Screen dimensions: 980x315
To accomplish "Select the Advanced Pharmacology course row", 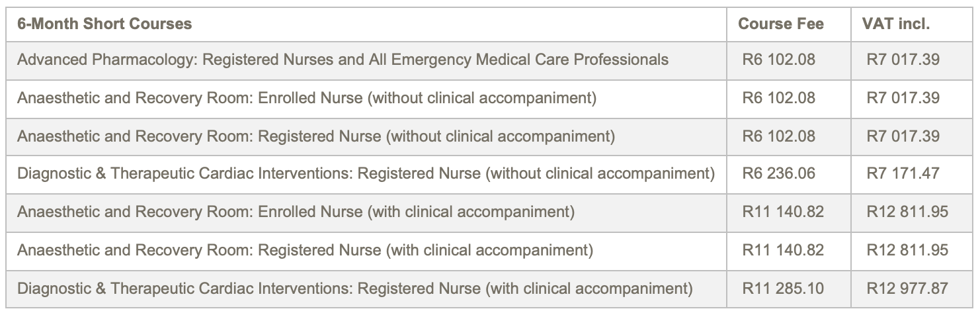I will (343, 60).
